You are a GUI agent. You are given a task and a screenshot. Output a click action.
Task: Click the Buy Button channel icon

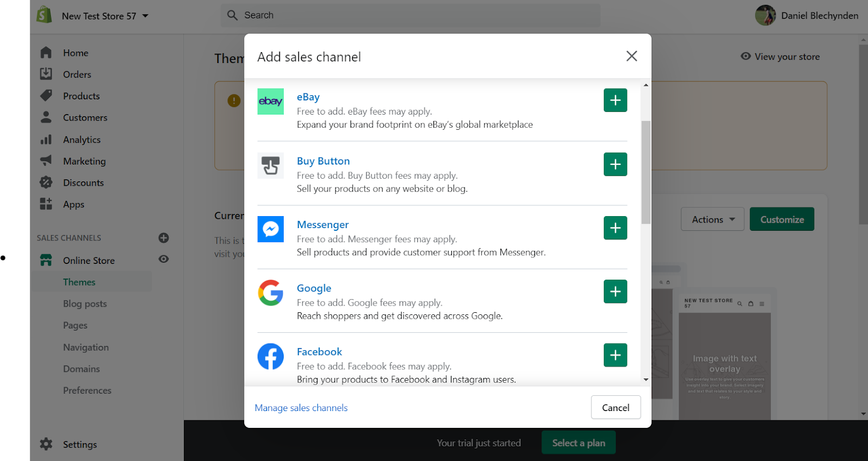[x=271, y=166]
